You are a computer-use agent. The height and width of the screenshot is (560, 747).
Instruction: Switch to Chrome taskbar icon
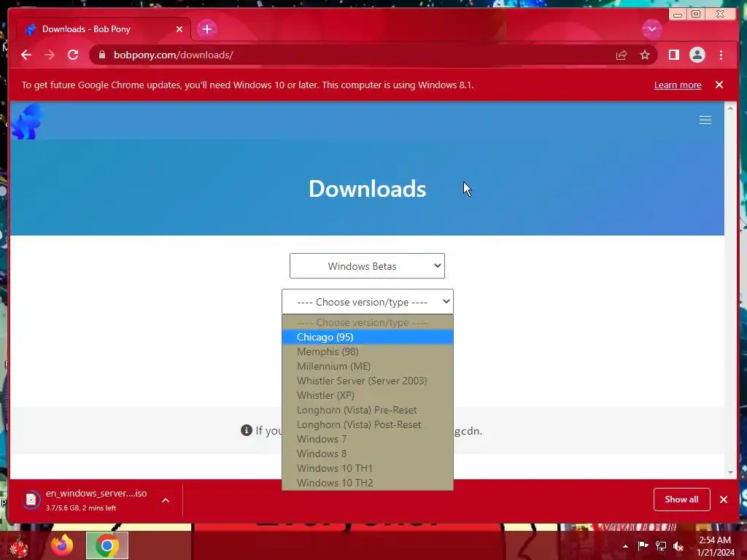[107, 545]
